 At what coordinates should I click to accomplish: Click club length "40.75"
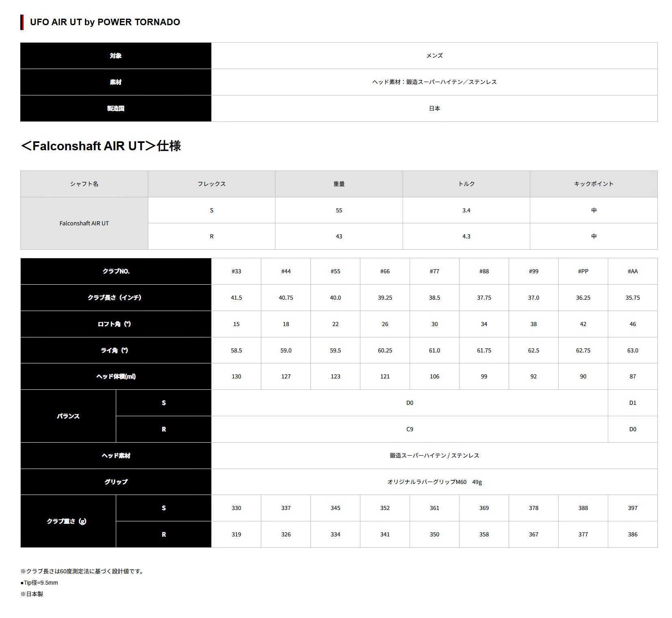286,298
